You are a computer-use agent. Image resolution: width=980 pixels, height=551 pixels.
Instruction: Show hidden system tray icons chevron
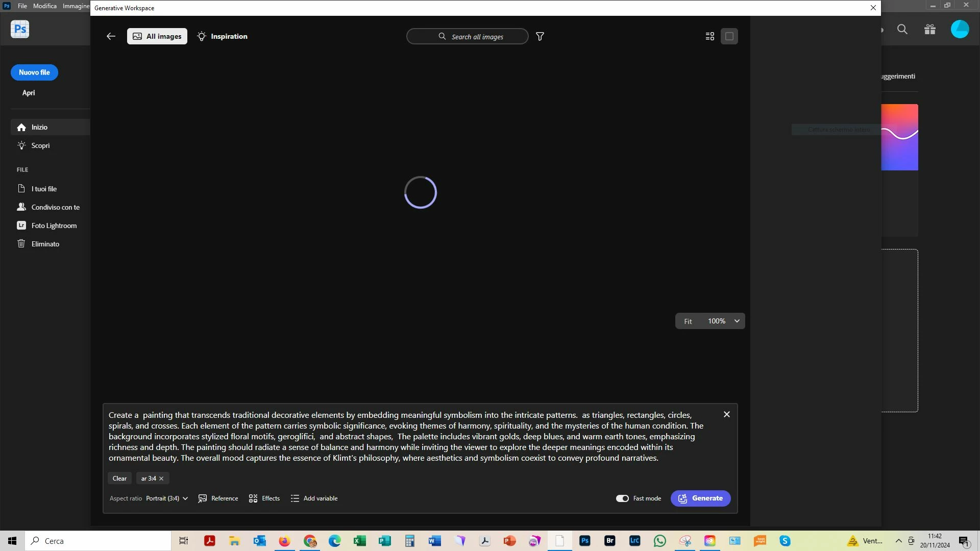(898, 541)
